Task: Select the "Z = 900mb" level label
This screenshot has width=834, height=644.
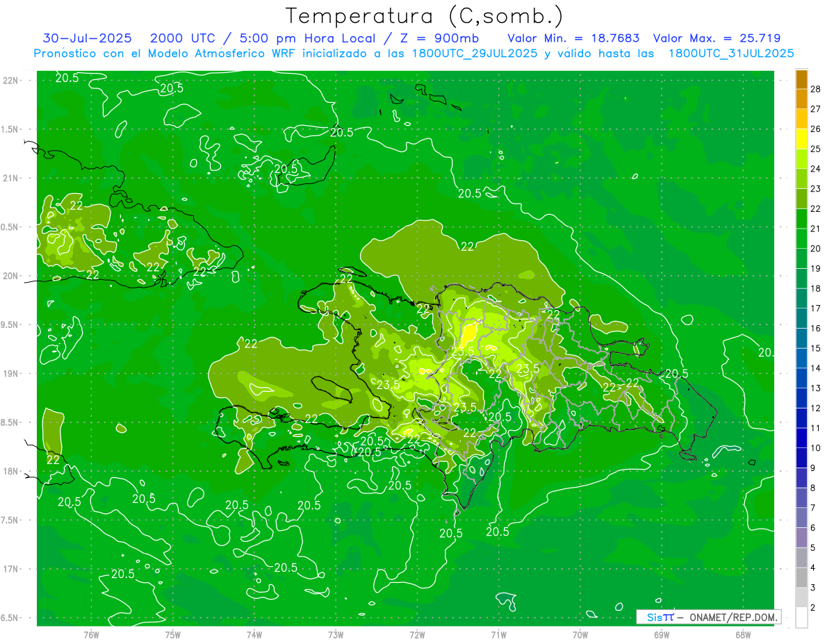Action: (437, 38)
